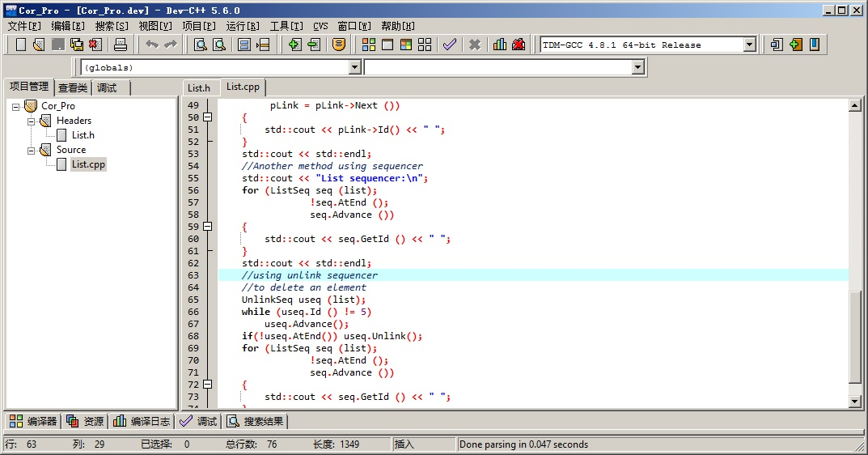Click the Replace magnifier icon
Screen dimensions: 868x455
pyautogui.click(x=219, y=45)
